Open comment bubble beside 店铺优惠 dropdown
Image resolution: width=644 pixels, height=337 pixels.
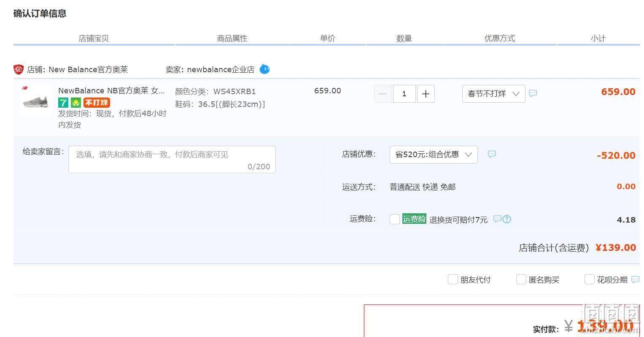(492, 154)
